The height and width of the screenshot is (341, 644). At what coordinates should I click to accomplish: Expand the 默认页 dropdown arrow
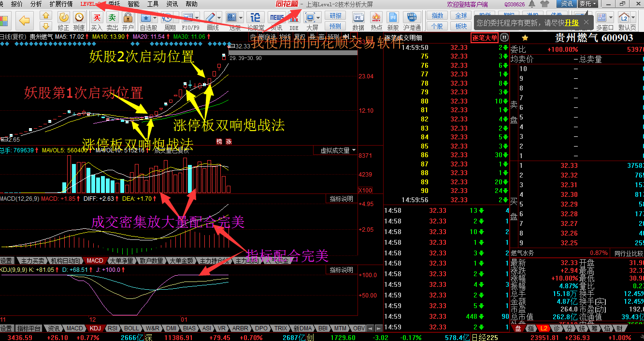[633, 18]
